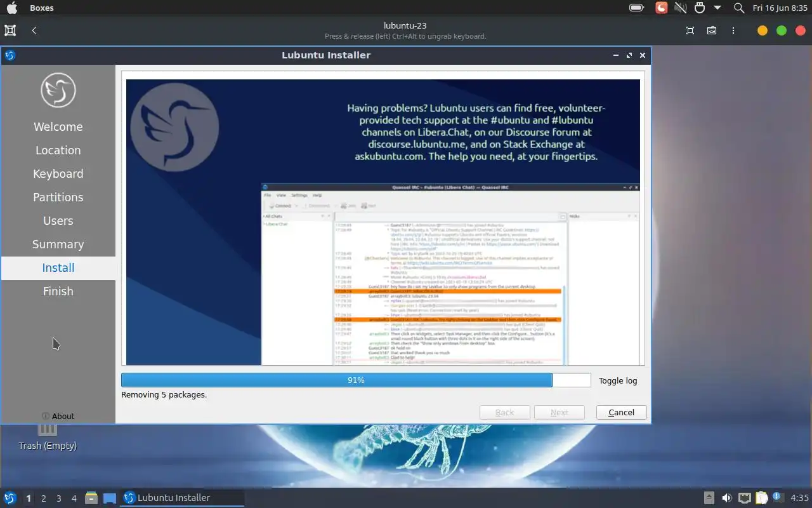Open the update notification tray icon

point(777,498)
